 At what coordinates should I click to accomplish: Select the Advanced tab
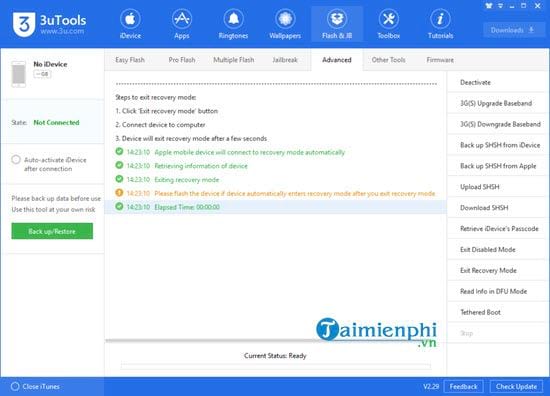(x=337, y=60)
